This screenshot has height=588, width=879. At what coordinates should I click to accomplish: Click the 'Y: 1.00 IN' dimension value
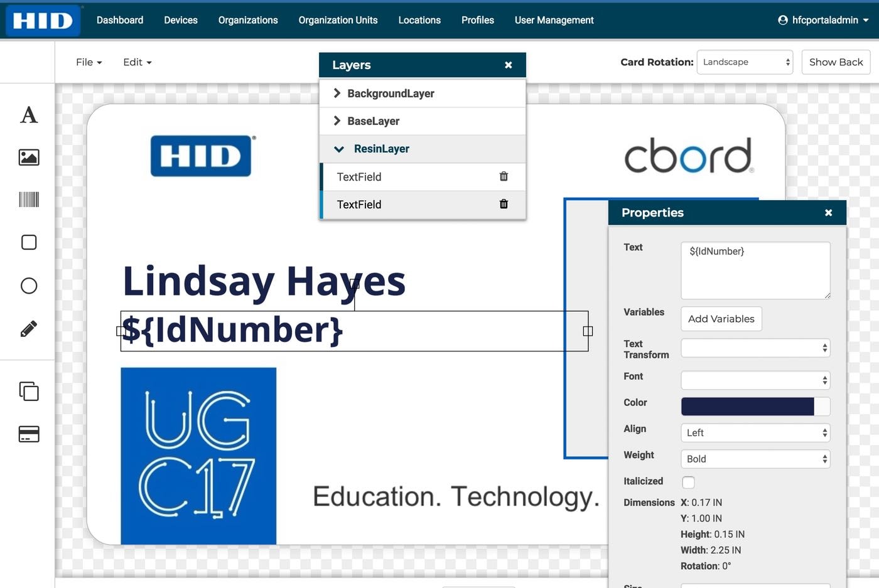coord(701,518)
